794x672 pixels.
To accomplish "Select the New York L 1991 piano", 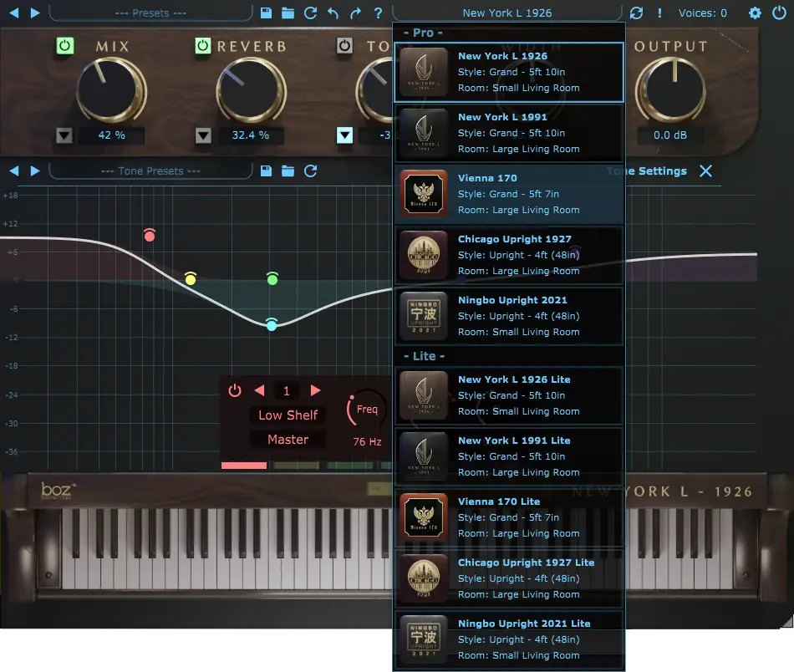I will (509, 133).
